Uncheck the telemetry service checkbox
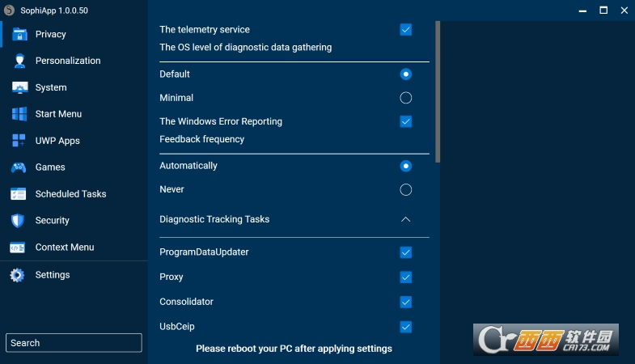 [406, 30]
